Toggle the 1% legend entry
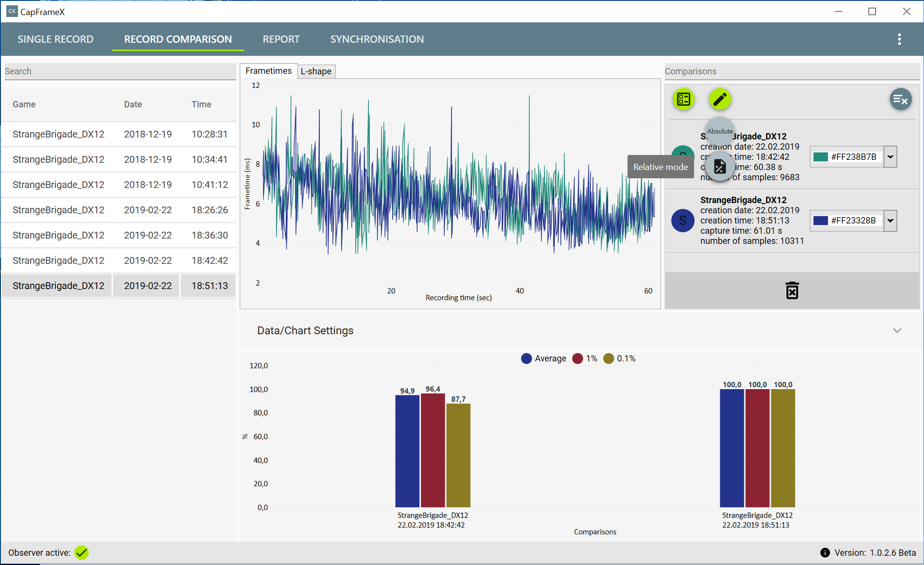Screen dimensions: 924x565 click(x=585, y=359)
